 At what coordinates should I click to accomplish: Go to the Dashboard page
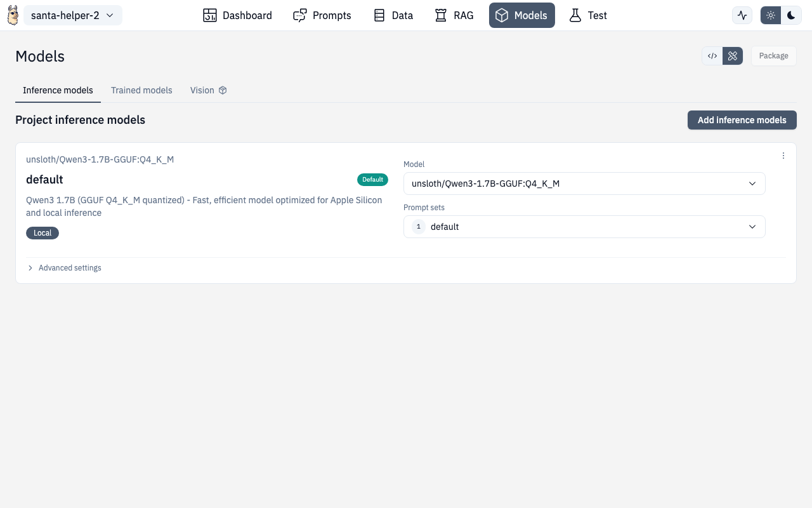[x=237, y=15]
